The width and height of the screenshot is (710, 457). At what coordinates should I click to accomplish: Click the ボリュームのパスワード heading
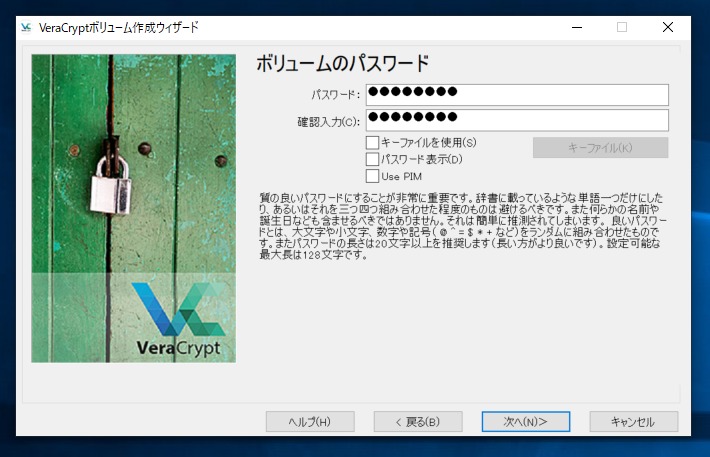pyautogui.click(x=343, y=64)
